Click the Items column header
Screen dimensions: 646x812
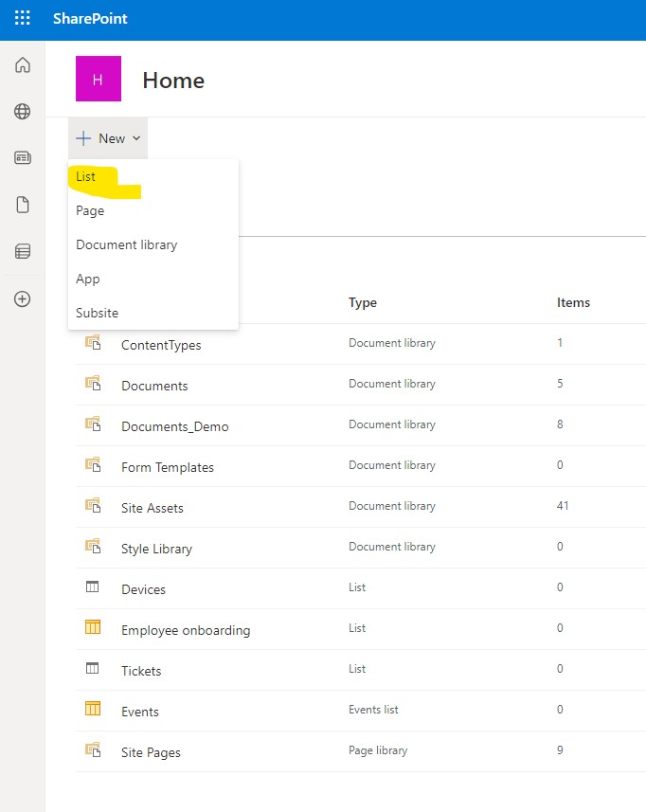click(573, 303)
